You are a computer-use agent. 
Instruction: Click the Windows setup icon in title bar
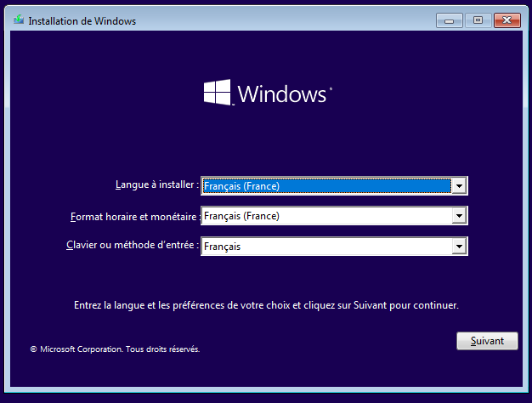pos(19,20)
